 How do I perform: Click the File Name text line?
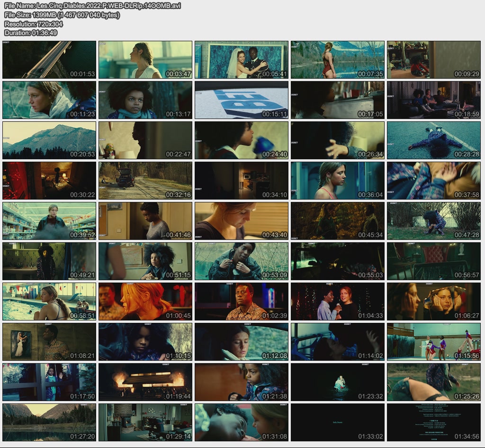(92, 6)
